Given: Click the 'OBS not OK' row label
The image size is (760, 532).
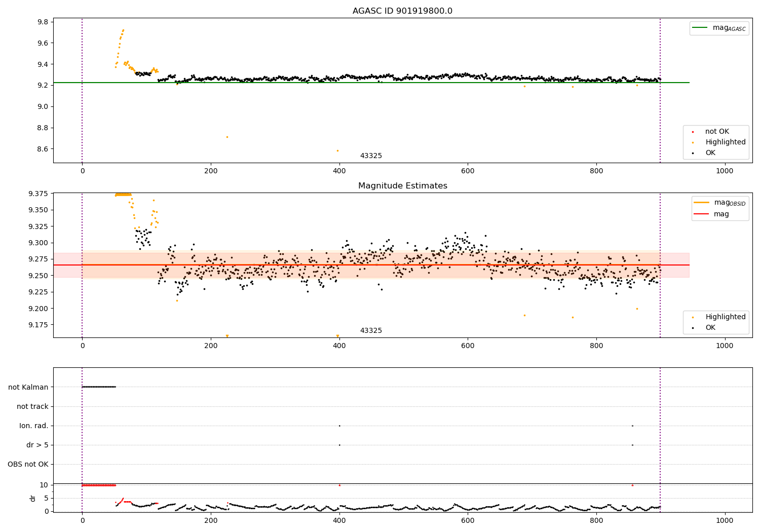Looking at the screenshot, I should [x=28, y=464].
